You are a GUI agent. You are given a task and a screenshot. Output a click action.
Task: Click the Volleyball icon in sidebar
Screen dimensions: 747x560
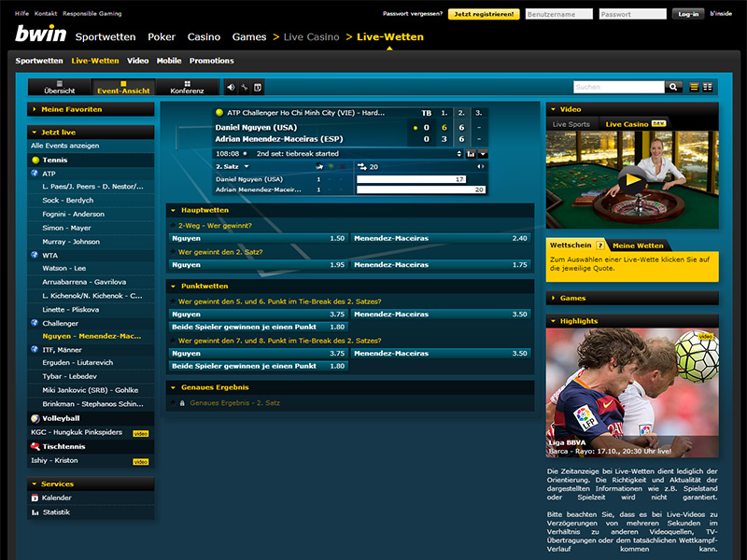[x=35, y=418]
